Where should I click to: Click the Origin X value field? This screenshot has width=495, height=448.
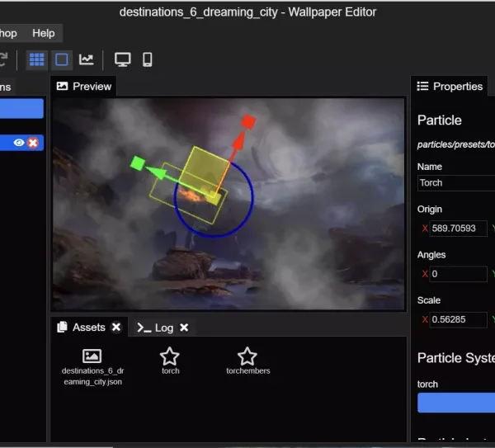(x=459, y=229)
